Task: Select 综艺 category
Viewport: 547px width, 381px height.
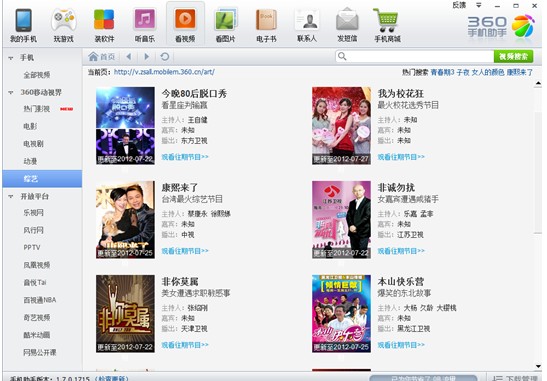Action: pos(42,179)
